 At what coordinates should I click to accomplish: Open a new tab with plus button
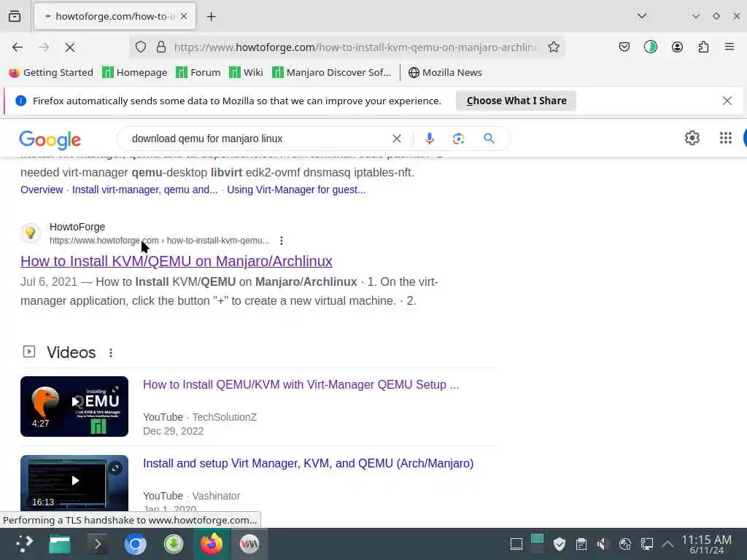click(x=211, y=17)
